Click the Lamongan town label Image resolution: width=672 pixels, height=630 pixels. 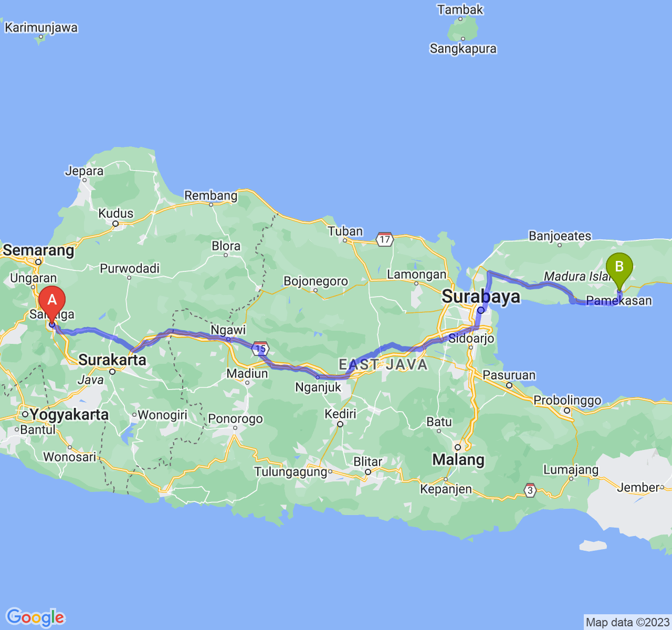(x=416, y=274)
